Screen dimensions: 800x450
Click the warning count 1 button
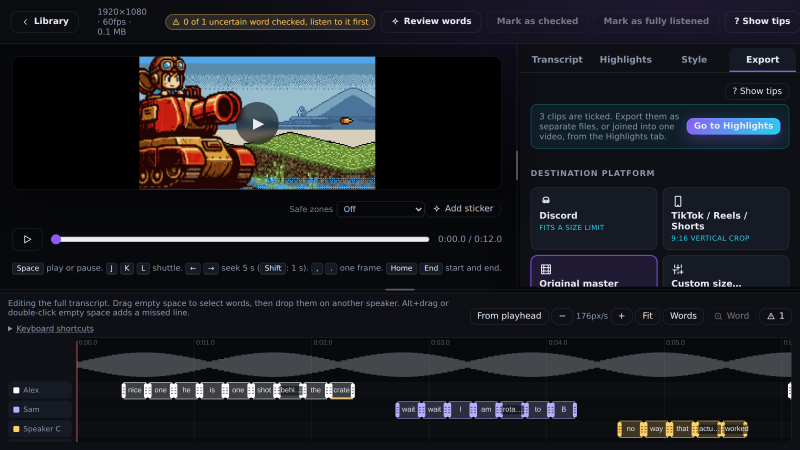pos(776,316)
